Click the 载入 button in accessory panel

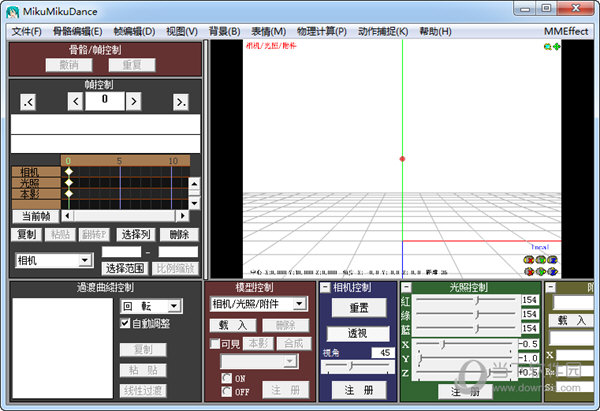tap(571, 320)
